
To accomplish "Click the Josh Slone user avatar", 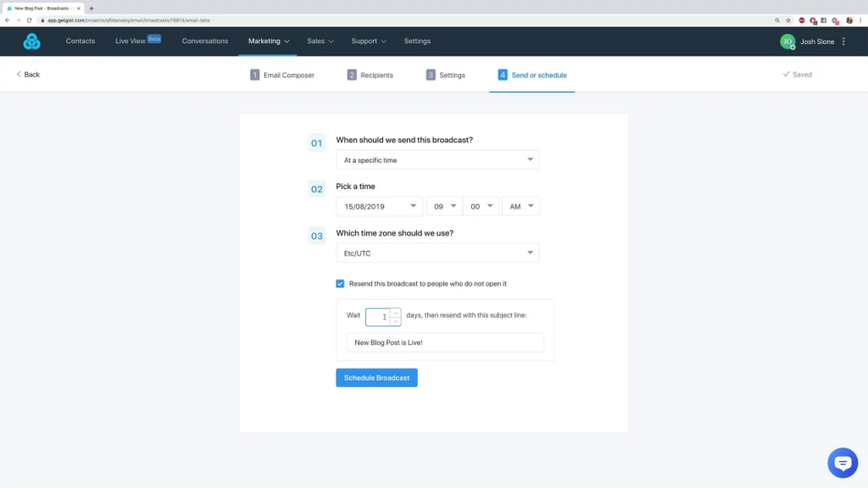I will pos(787,42).
